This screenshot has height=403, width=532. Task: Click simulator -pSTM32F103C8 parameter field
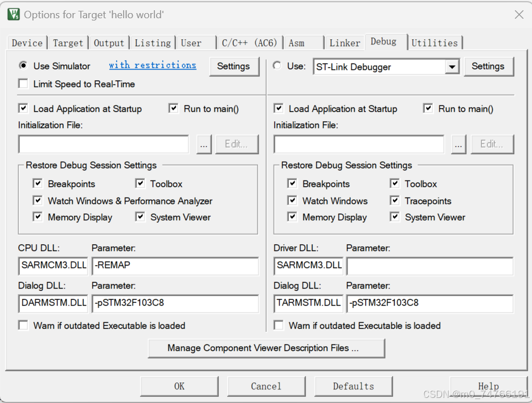(x=175, y=303)
